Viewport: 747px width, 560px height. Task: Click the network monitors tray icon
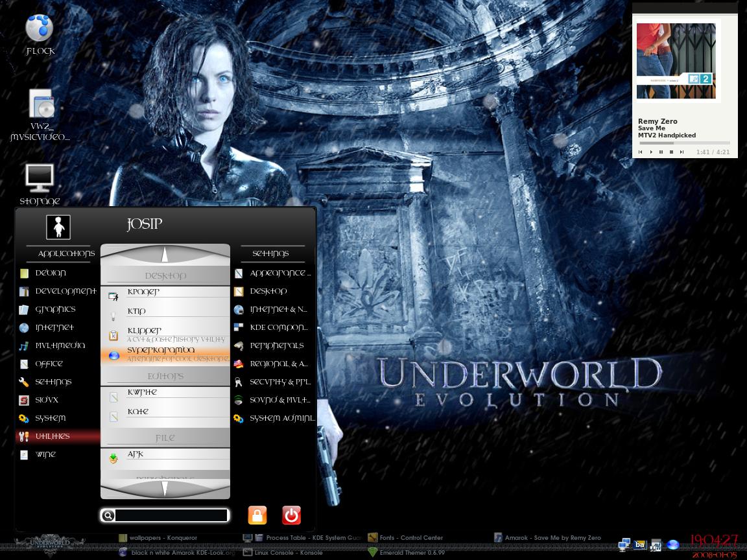[624, 544]
